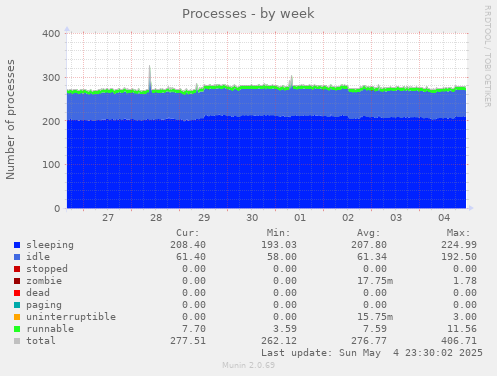This screenshot has width=497, height=376.
Task: Click the 'zombie' legend label
Action: [x=44, y=281]
